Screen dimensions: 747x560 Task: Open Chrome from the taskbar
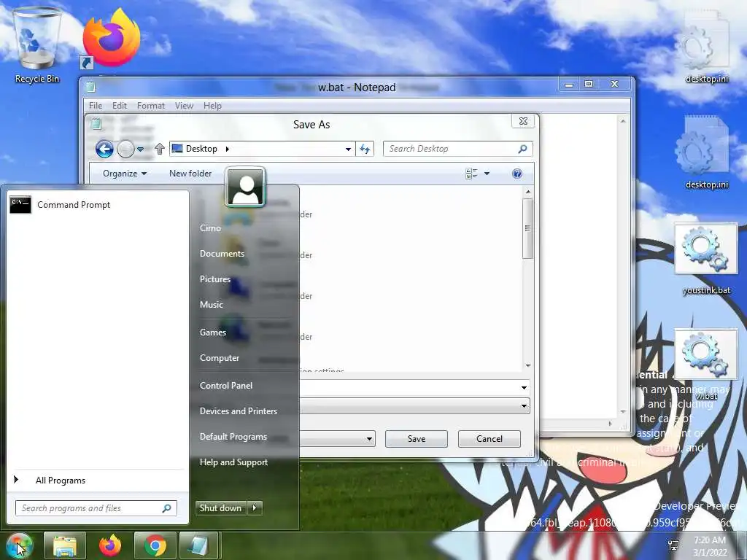click(x=155, y=545)
